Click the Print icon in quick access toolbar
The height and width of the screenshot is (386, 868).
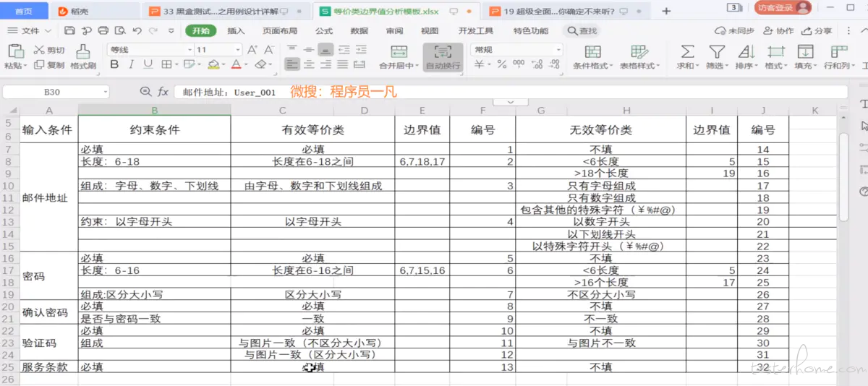click(103, 31)
